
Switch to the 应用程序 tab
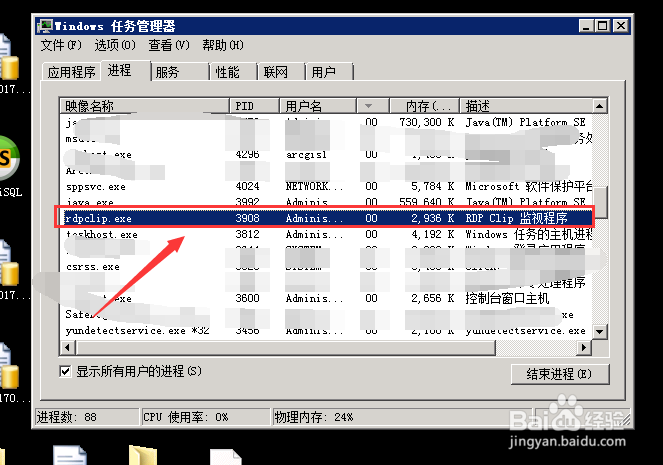pyautogui.click(x=71, y=72)
